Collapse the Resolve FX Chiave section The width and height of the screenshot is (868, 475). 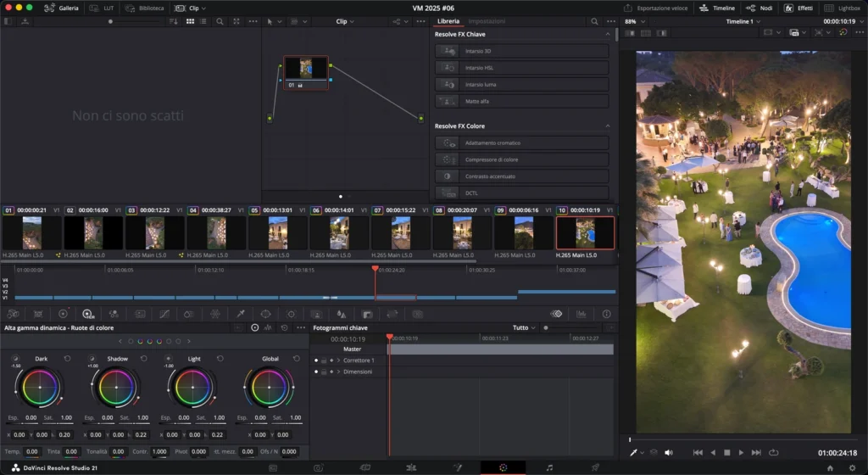[607, 34]
